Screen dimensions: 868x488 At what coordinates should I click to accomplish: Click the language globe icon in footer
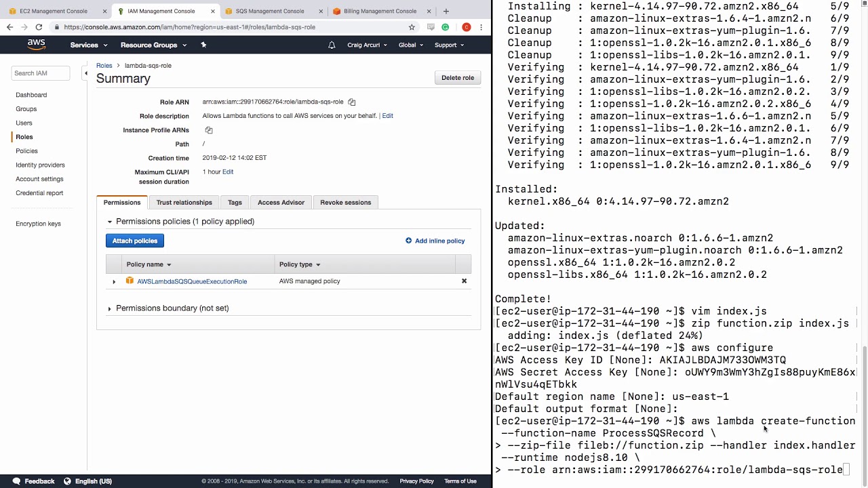tap(67, 481)
